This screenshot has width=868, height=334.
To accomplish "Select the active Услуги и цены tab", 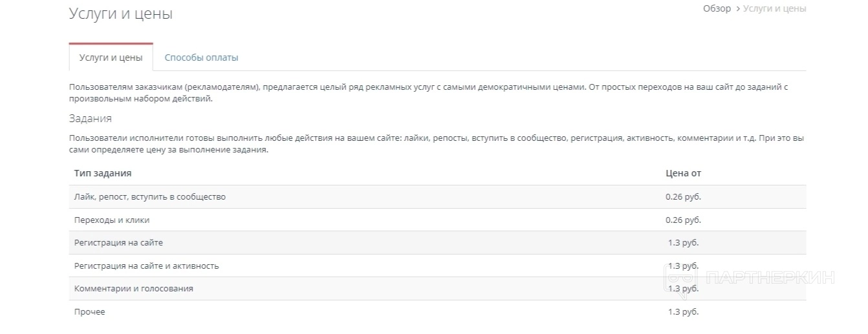I will 111,57.
